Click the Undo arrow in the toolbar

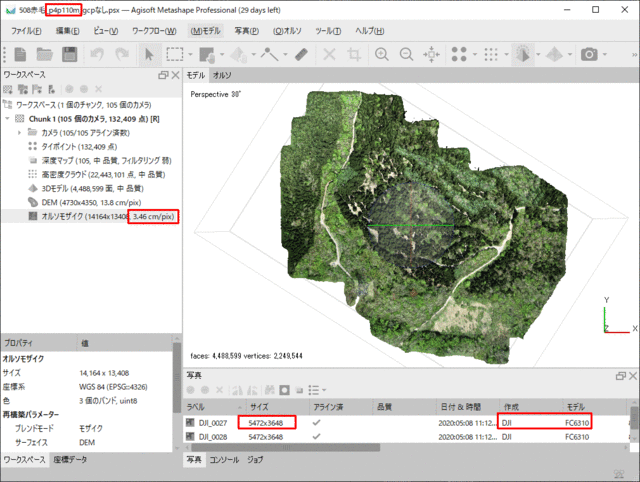[x=97, y=54]
